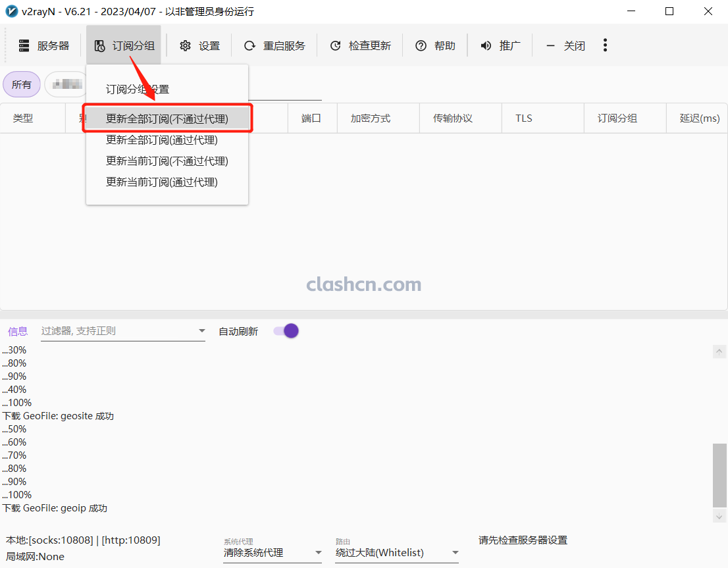The width and height of the screenshot is (728, 568).
Task: Open the 检查更新 toolbar menu
Action: (x=360, y=45)
